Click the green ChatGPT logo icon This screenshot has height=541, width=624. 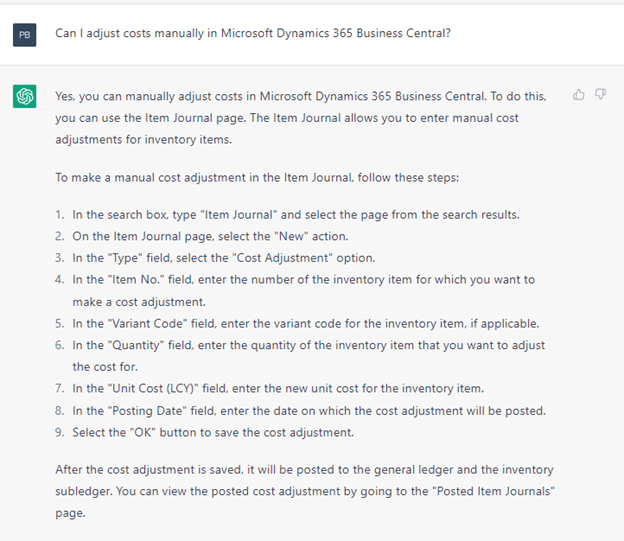24,96
